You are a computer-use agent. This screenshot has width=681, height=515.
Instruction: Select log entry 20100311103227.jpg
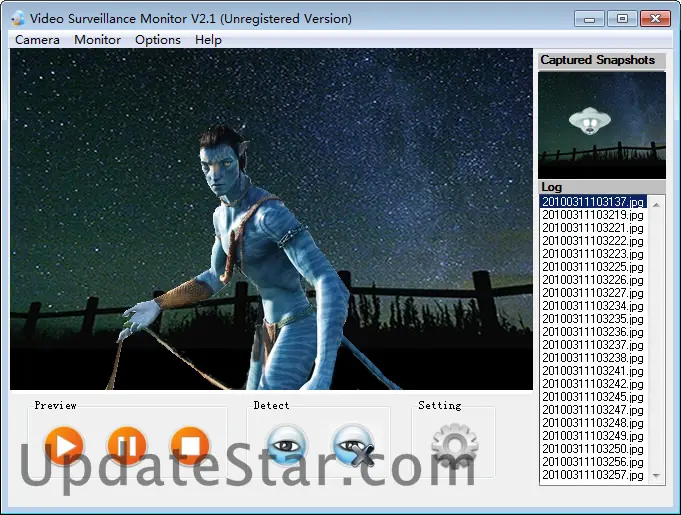(593, 293)
